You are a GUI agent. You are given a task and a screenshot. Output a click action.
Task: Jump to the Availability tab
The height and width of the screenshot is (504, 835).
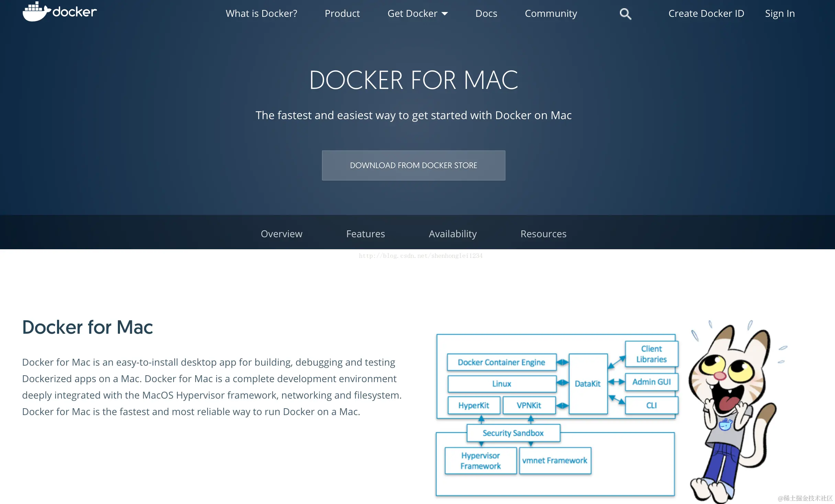click(453, 233)
